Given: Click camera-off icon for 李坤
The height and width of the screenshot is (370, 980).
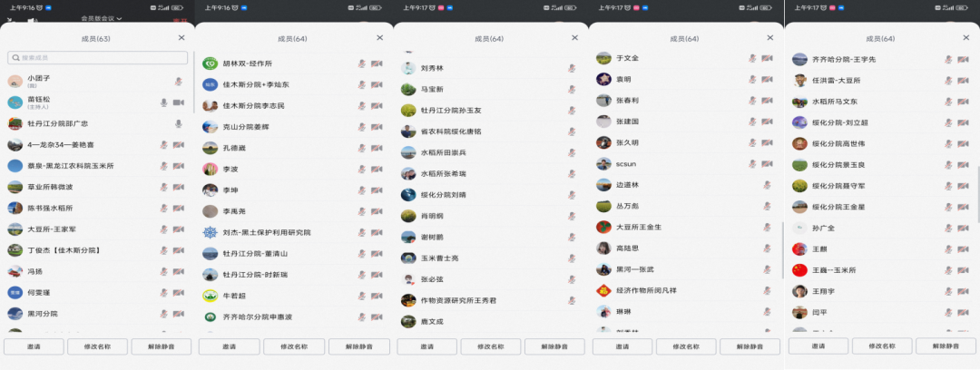Looking at the screenshot, I should click(377, 190).
